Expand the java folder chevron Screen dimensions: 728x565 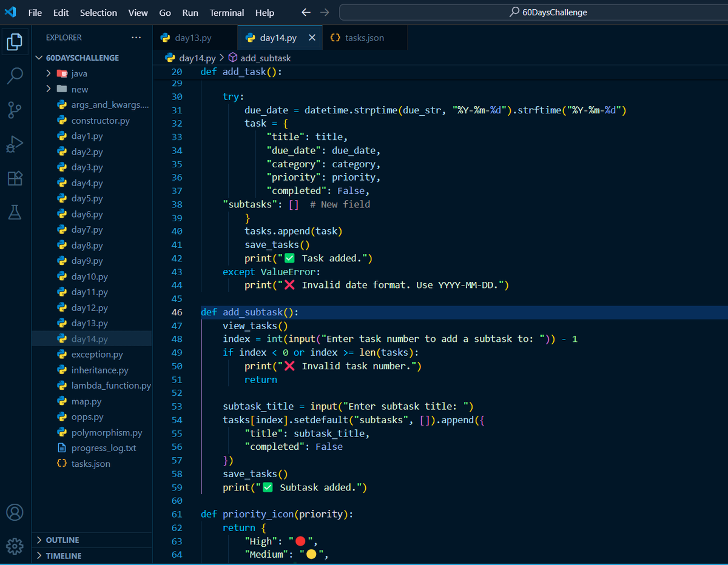point(49,73)
